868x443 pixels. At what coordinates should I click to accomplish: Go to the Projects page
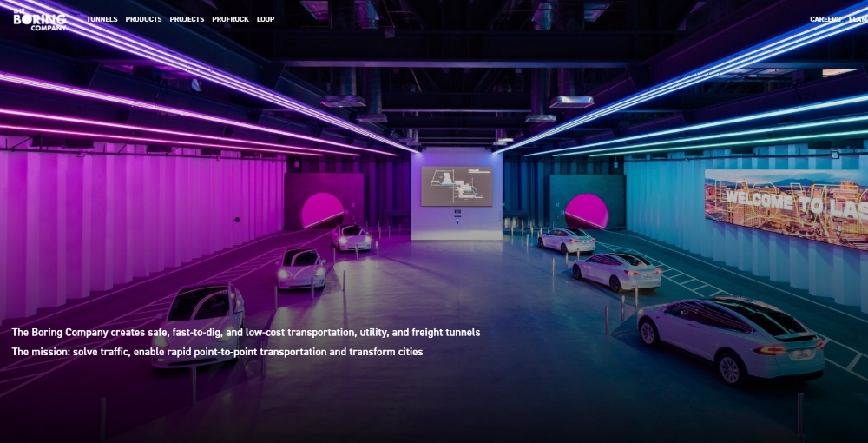(x=187, y=19)
